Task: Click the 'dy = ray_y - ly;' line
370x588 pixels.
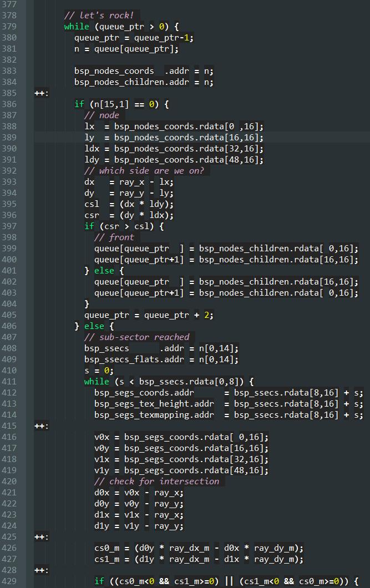Action: pos(129,193)
